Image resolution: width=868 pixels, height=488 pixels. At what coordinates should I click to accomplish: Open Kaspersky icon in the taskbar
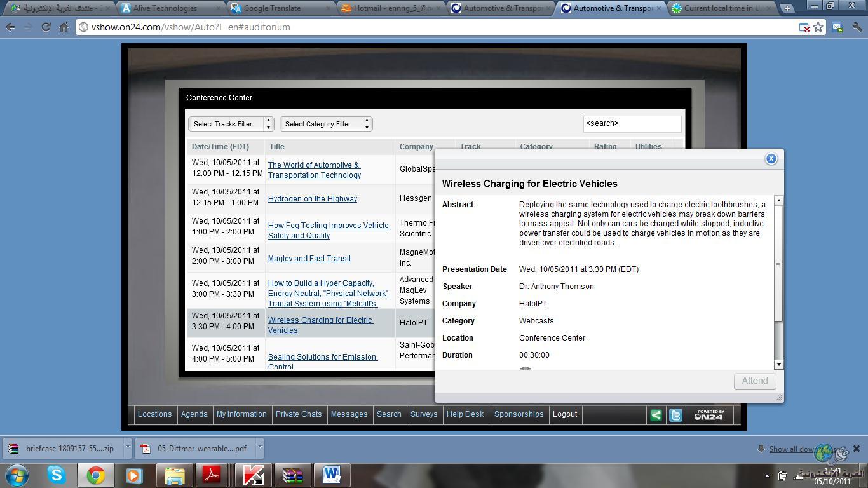[x=253, y=475]
